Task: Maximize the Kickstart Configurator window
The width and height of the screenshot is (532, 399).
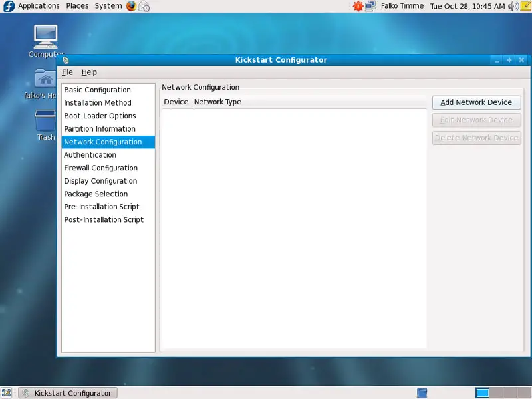Action: (509, 60)
